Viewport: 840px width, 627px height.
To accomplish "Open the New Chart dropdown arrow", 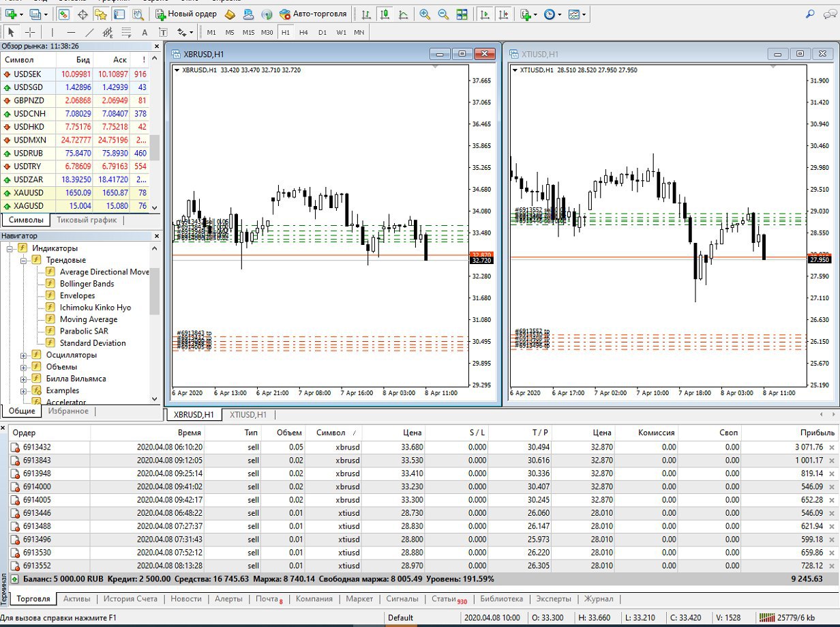I will click(x=22, y=14).
